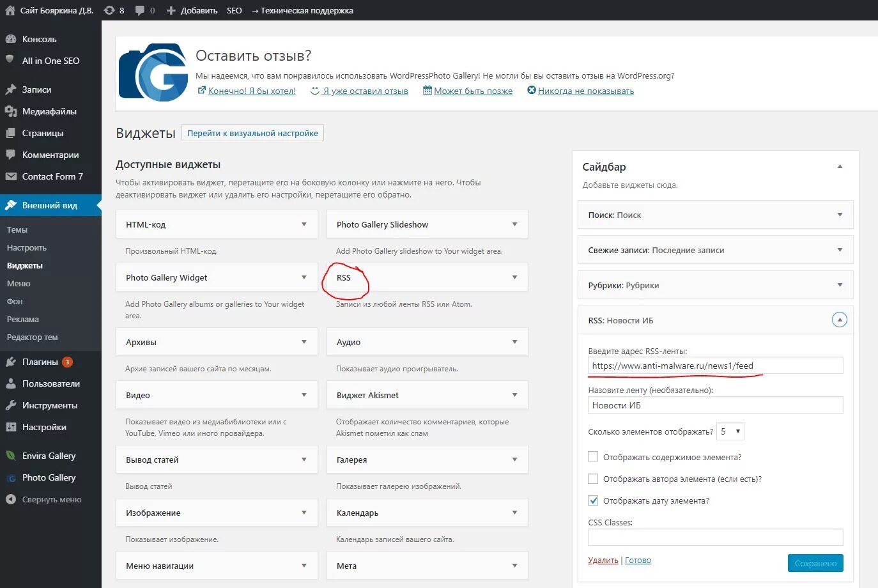Expand the available RSS widget arrow

coord(515,277)
